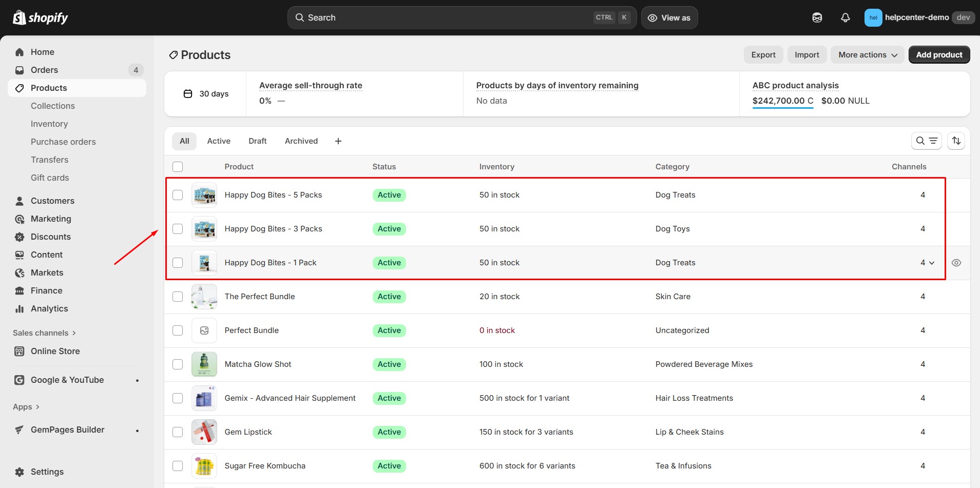980x488 pixels.
Task: Open the ABC product analysis link
Action: 795,85
